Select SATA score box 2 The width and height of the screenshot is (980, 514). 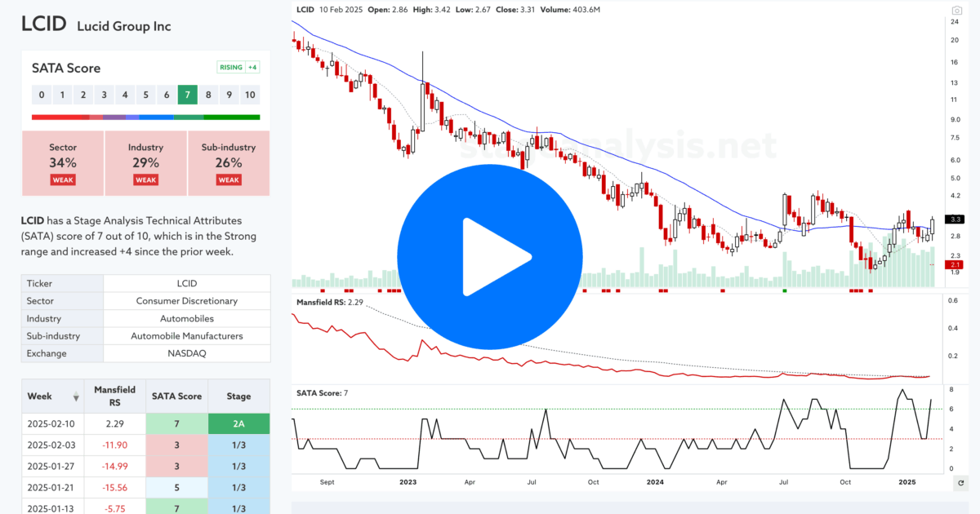click(83, 95)
